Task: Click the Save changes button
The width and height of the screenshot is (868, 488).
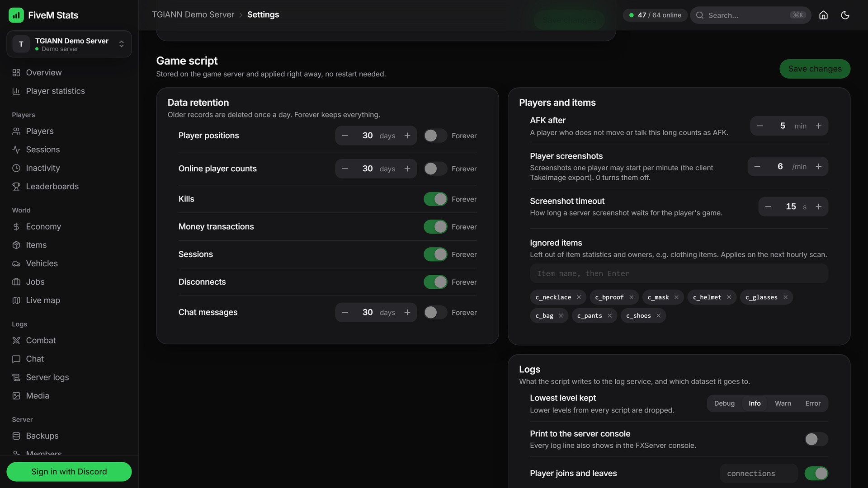Action: (815, 69)
